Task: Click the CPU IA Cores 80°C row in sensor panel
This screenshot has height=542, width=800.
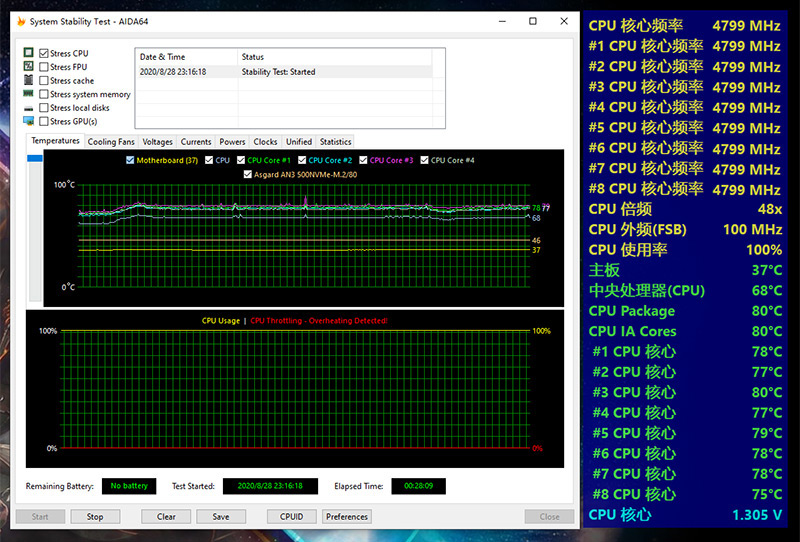Action: [x=685, y=331]
